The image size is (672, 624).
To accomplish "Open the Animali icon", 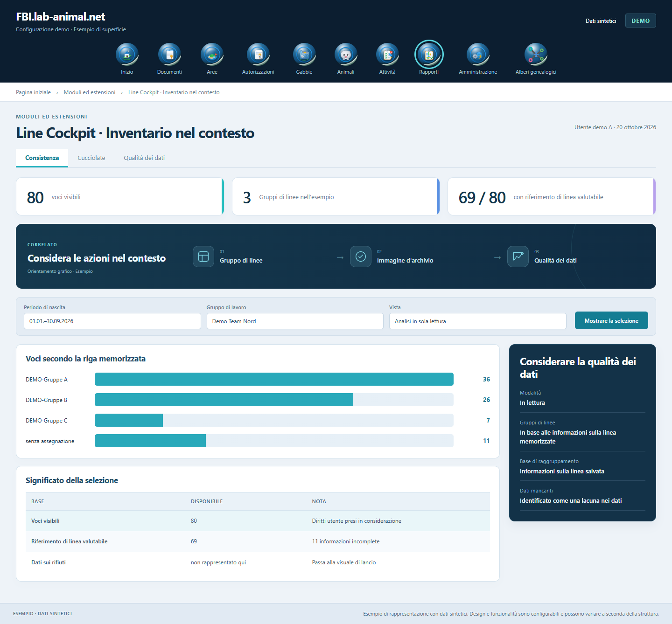I will point(346,54).
